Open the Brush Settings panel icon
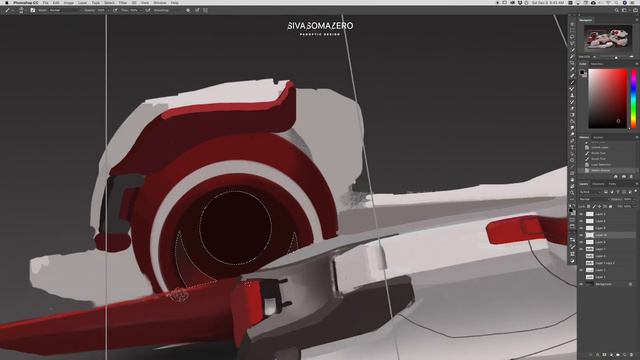 click(x=33, y=10)
